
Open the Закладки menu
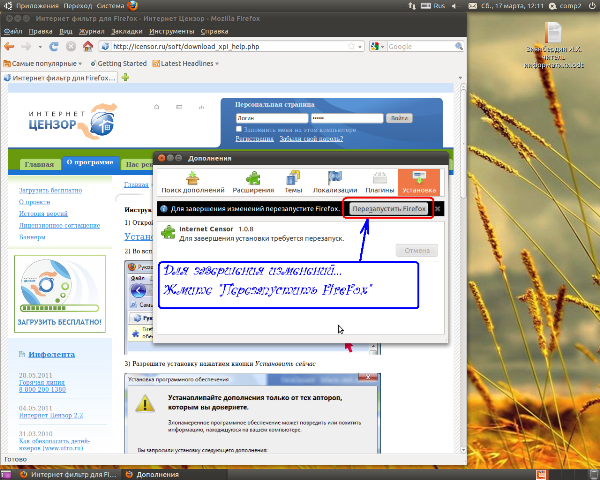(127, 31)
